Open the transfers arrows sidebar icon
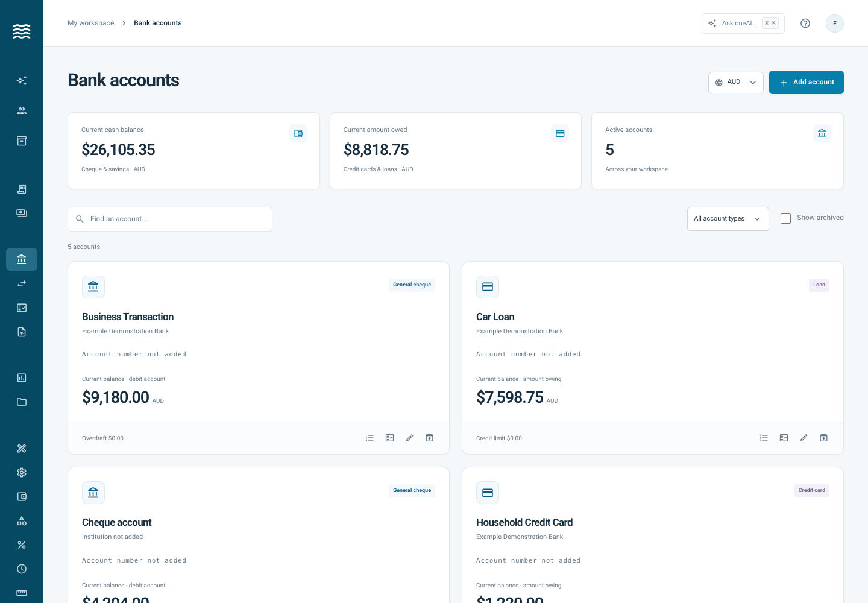The image size is (868, 603). point(22,283)
